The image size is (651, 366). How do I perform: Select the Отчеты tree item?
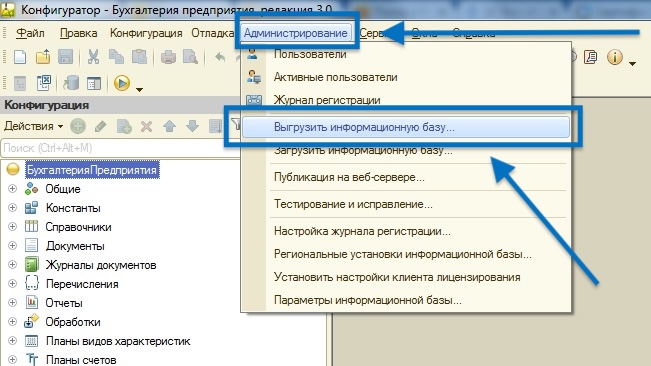64,303
